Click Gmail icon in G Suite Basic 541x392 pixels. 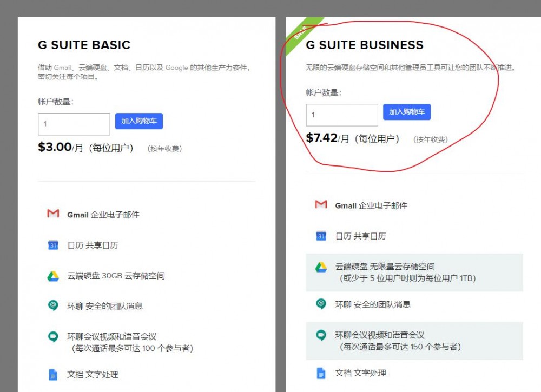tap(53, 214)
